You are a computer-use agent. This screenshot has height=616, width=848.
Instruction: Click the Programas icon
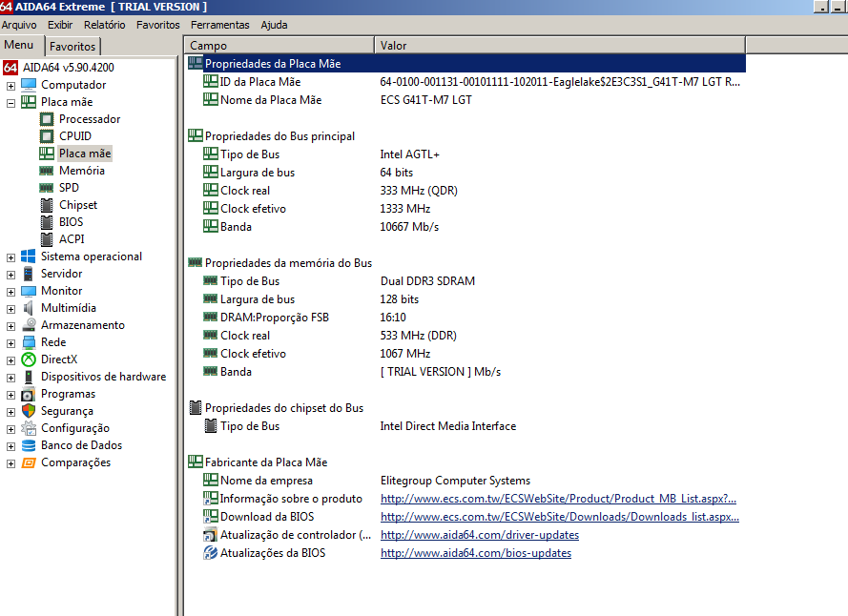click(28, 394)
